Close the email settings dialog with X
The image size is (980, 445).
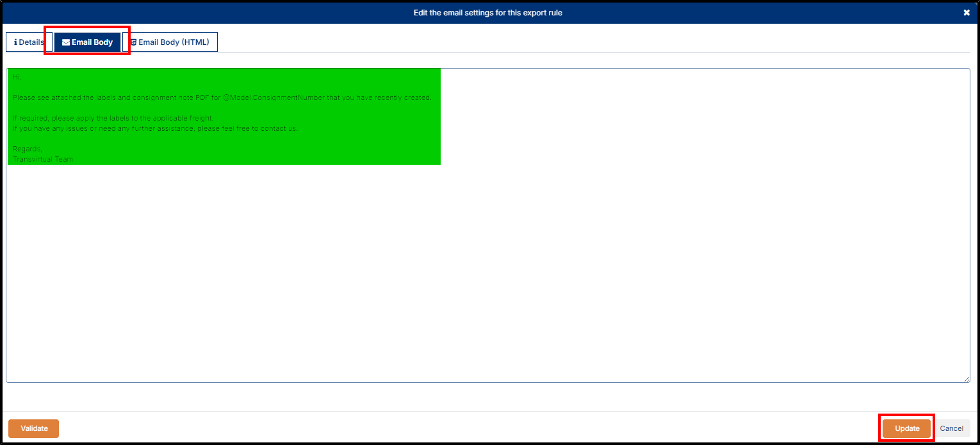(967, 13)
